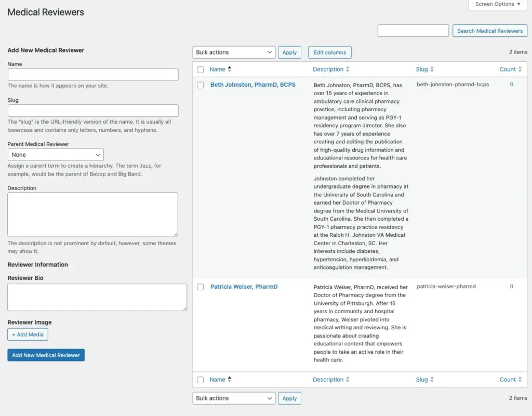Open the bottom Bulk actions dropdown
This screenshot has width=532, height=416.
pos(234,398)
